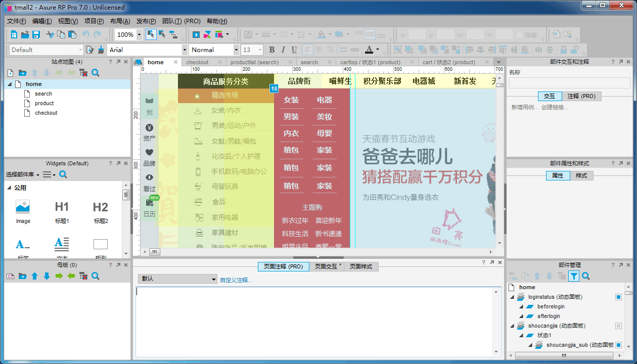Select the 样式 style tab button
Screen dimensions: 637x364
(x=581, y=175)
